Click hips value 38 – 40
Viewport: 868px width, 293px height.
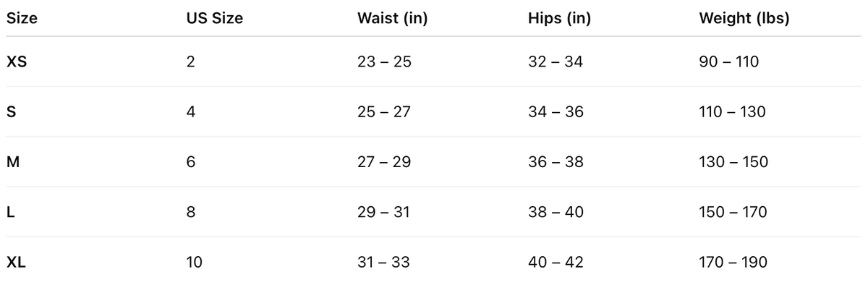click(x=556, y=213)
